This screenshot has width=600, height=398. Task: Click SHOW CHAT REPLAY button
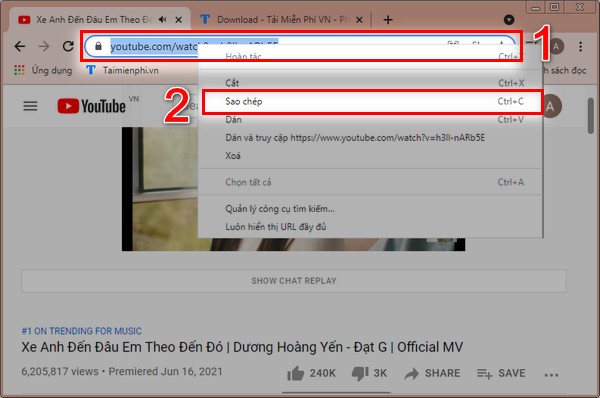[x=293, y=281]
